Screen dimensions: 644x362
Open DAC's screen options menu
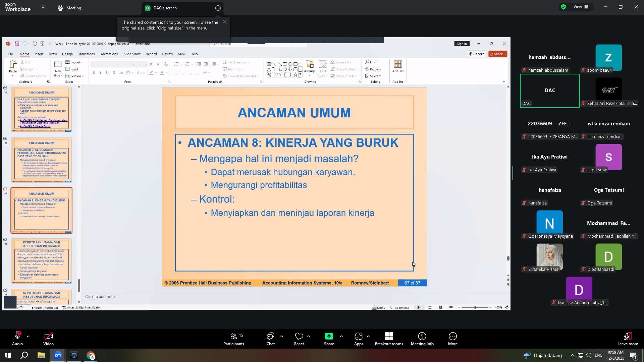point(218,8)
